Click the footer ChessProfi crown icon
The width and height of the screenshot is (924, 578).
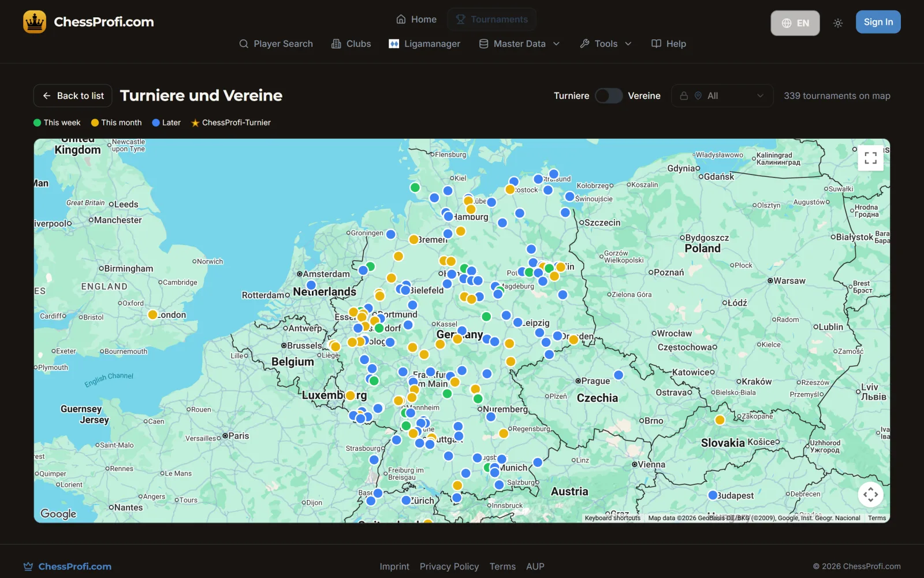pos(28,566)
